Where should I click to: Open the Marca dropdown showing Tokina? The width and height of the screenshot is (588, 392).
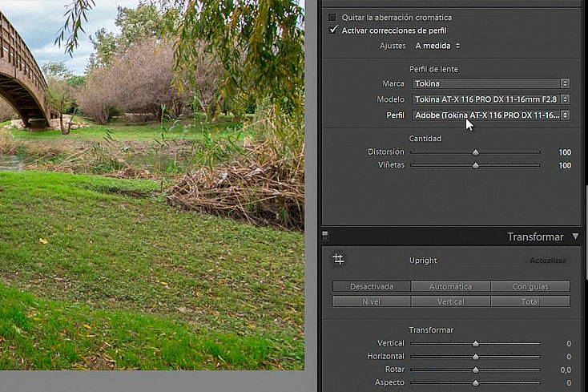tap(491, 83)
